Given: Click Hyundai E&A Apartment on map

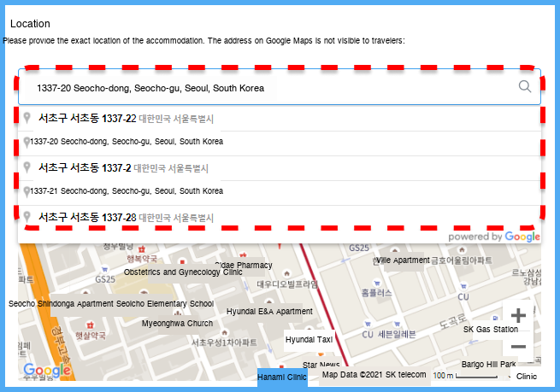Looking at the screenshot, I should point(269,312).
